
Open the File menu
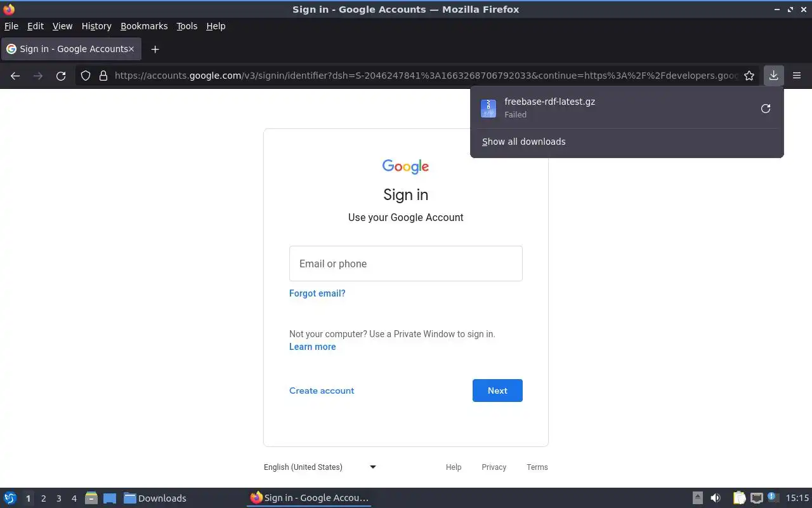click(11, 26)
